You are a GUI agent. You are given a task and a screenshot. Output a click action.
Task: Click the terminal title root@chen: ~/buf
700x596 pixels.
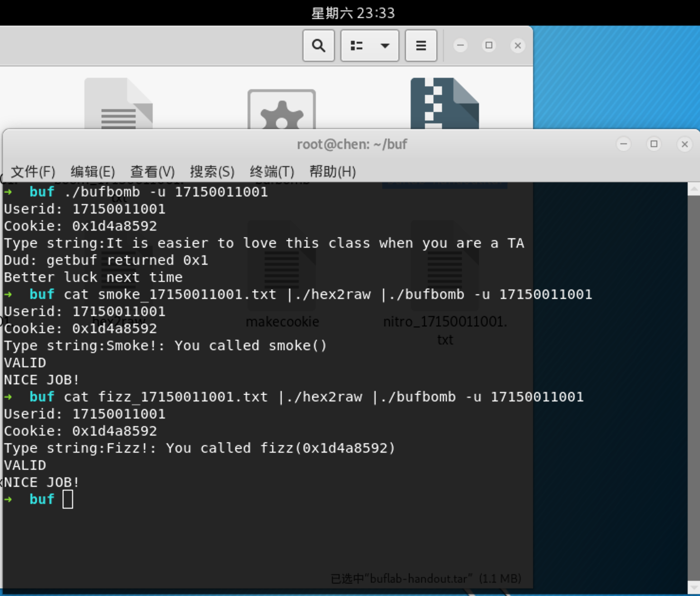[352, 144]
